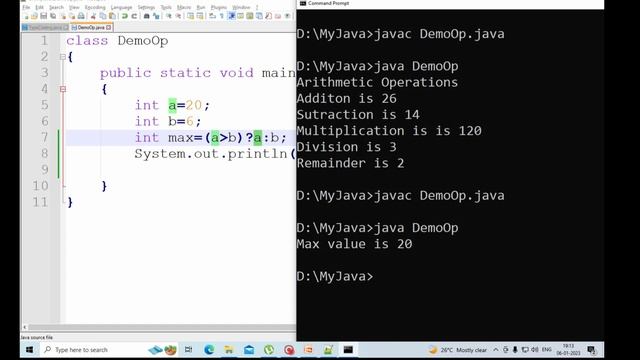Open the View menu

pos(74,7)
